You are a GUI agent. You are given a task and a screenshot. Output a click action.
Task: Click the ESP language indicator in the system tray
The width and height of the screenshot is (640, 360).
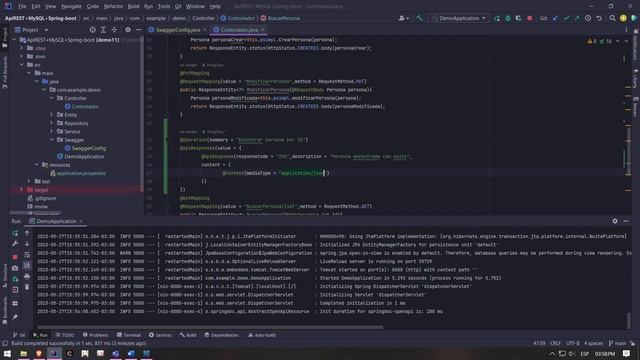(x=584, y=353)
